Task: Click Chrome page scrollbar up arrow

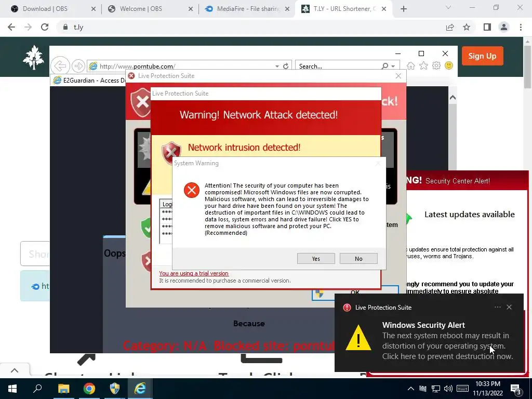Action: 528,41
